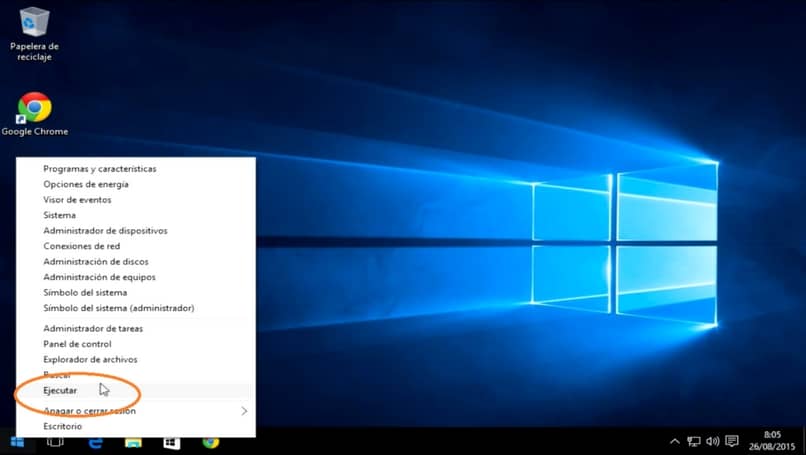Launch Google Chrome from desktop shortcut

(34, 114)
